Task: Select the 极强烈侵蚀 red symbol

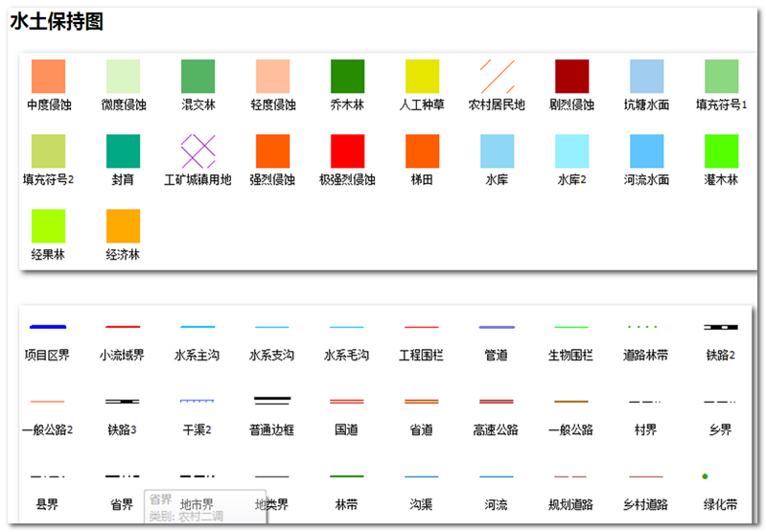Action: click(347, 150)
